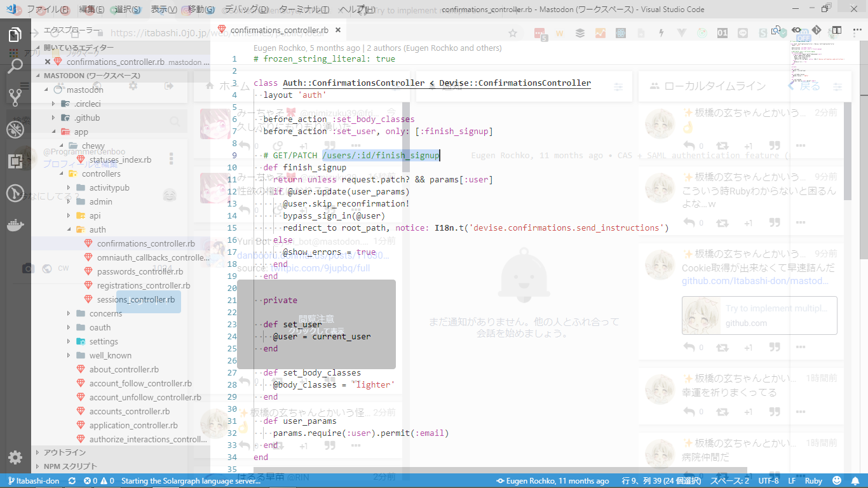Open the Extensions view

pyautogui.click(x=15, y=161)
